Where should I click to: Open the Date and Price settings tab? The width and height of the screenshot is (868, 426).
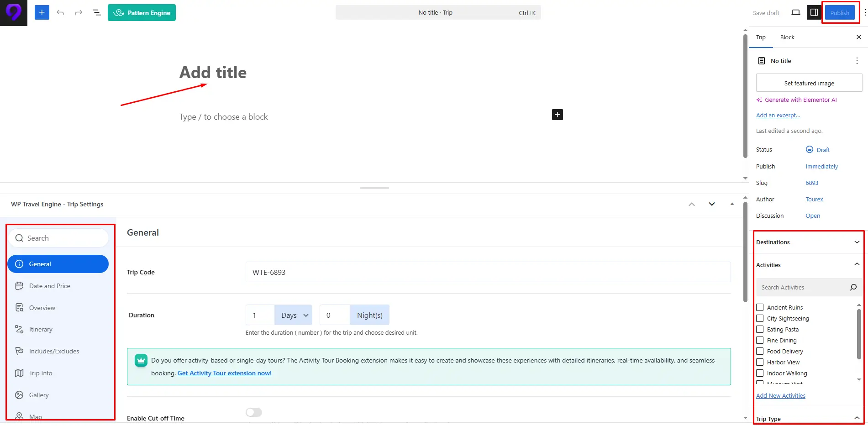coord(58,286)
